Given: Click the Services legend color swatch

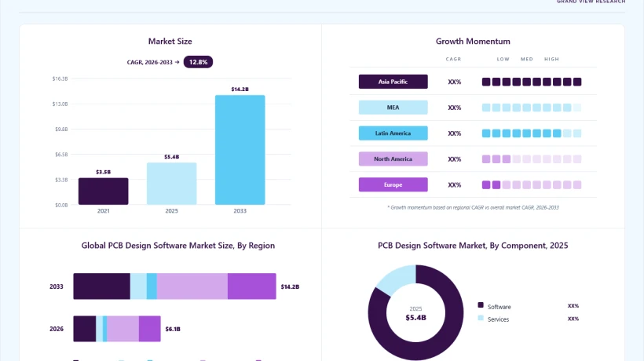Looking at the screenshot, I should 481,318.
